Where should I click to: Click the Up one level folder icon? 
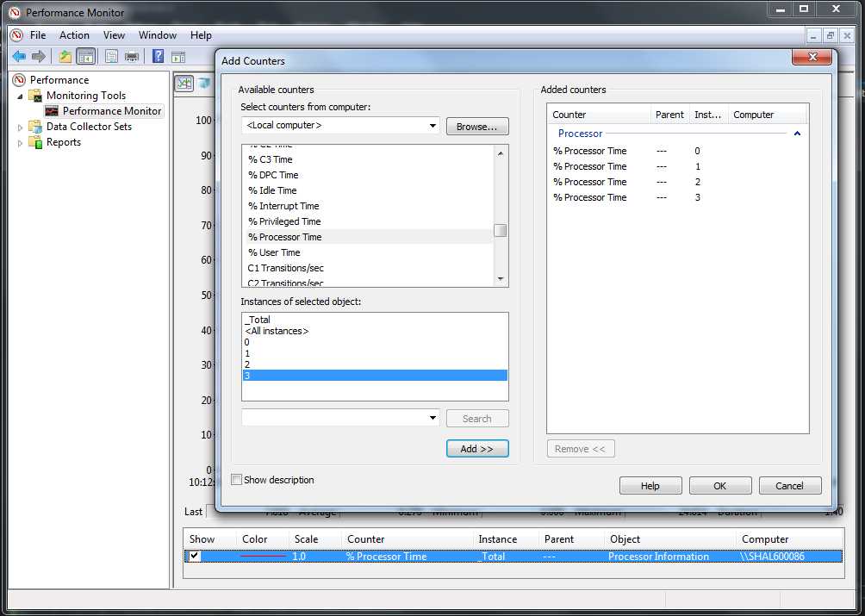(65, 56)
